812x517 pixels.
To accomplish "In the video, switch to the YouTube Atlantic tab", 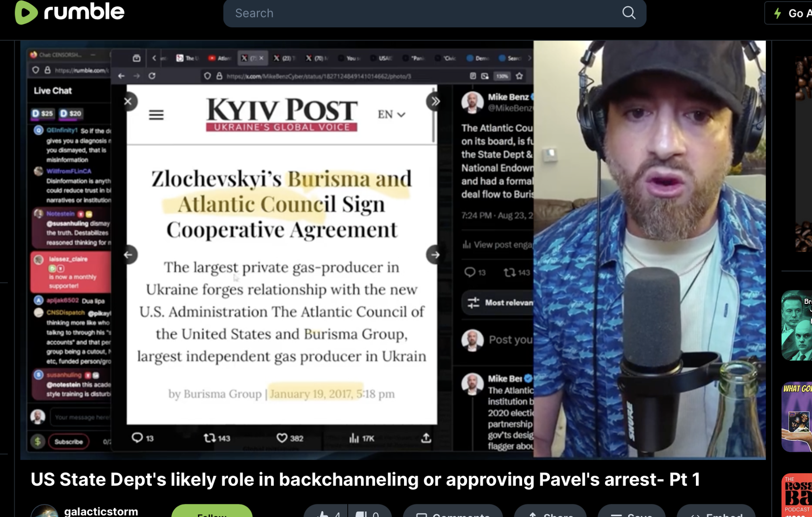I will click(219, 58).
